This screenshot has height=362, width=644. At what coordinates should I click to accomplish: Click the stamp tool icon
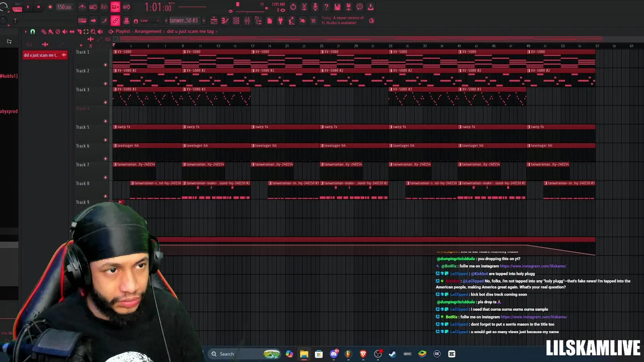pyautogui.click(x=126, y=21)
